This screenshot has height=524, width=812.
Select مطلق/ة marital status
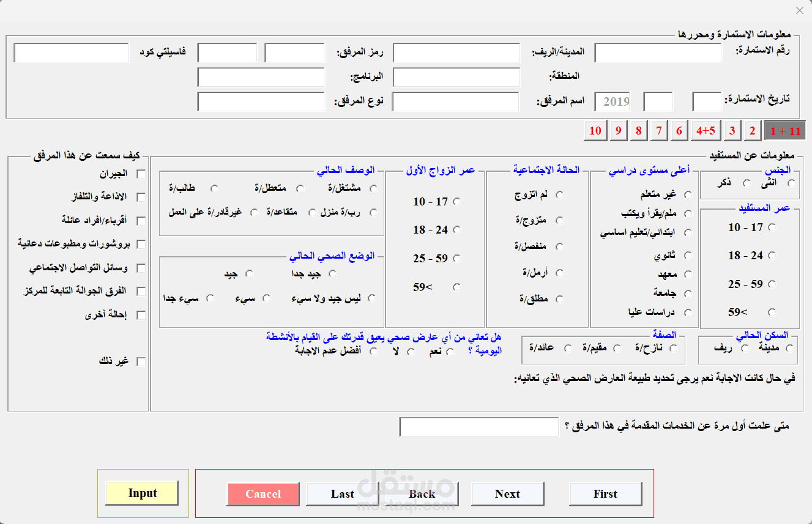tap(559, 299)
